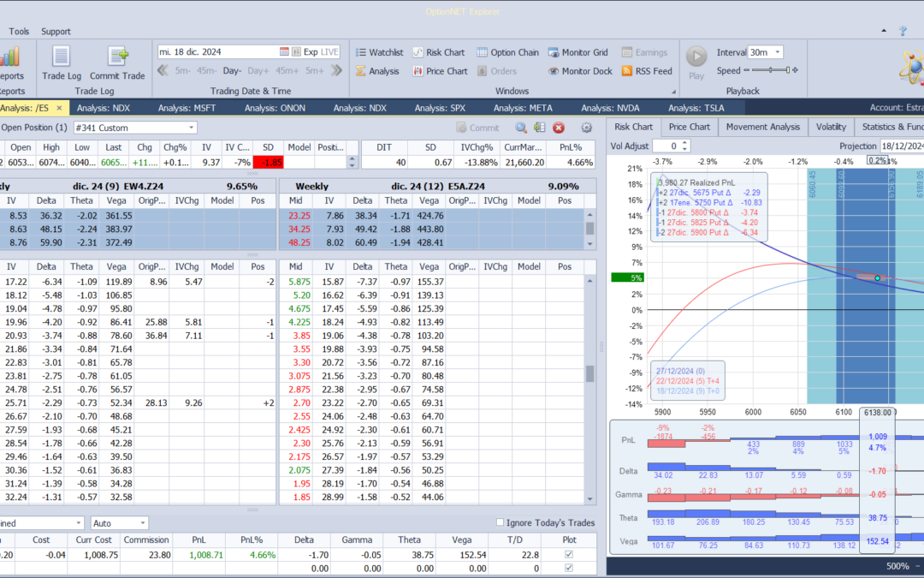Click the option chain vertical scrollbar thumb
The height and width of the screenshot is (578, 924).
tap(589, 373)
